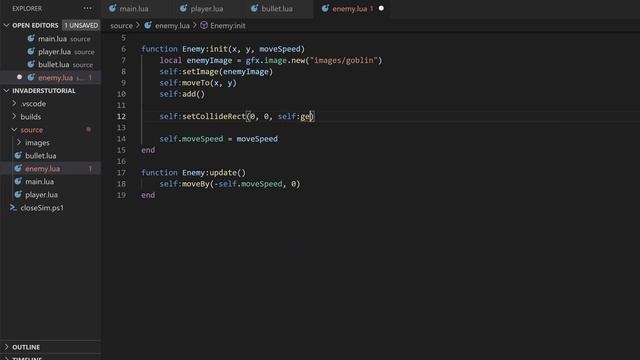The image size is (640, 360).
Task: Place cursor on 'function Enemy:init' line
Action: pyautogui.click(x=223, y=49)
